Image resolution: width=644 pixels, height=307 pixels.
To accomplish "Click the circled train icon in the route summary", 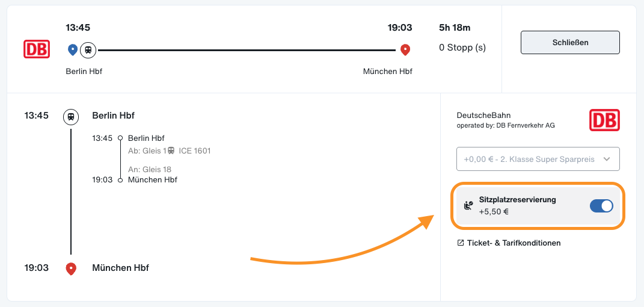I will point(88,50).
